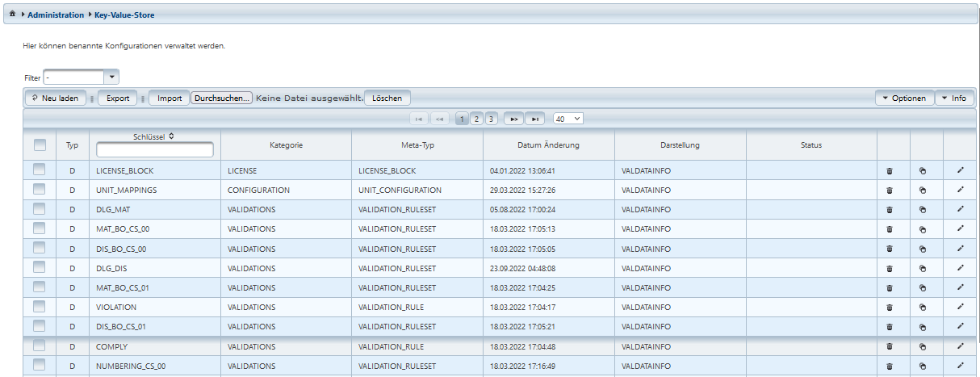Image resolution: width=980 pixels, height=377 pixels.
Task: Sort by Schlüssel column arrows
Action: (x=170, y=136)
